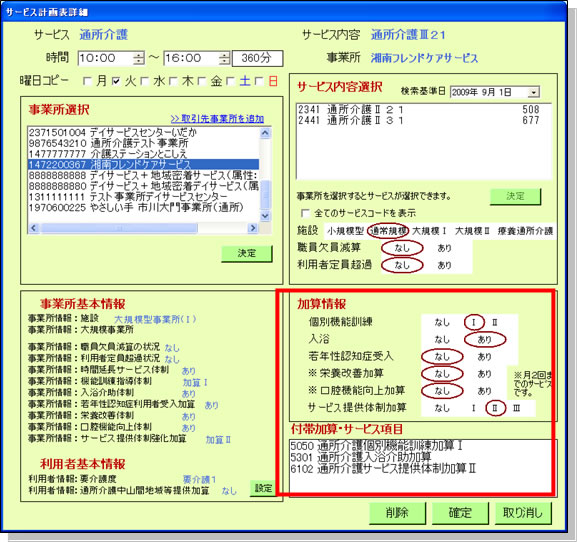Click down arrow of office list scrollbar

[265, 216]
